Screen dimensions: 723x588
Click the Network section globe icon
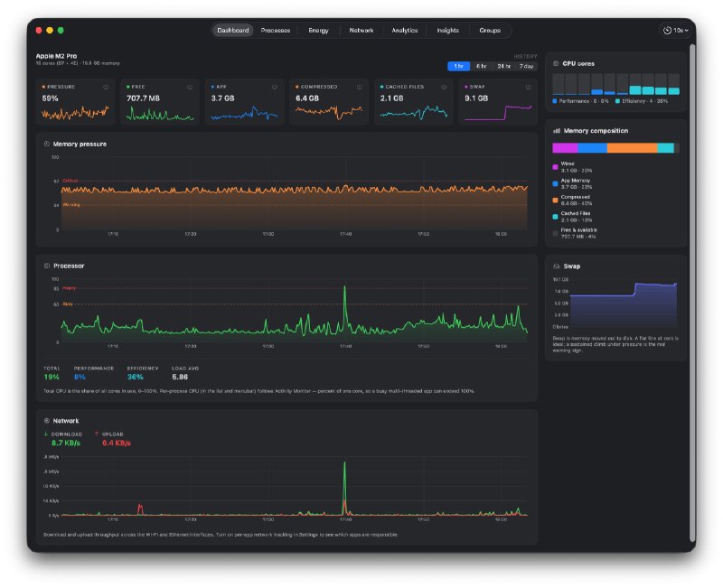pos(47,421)
